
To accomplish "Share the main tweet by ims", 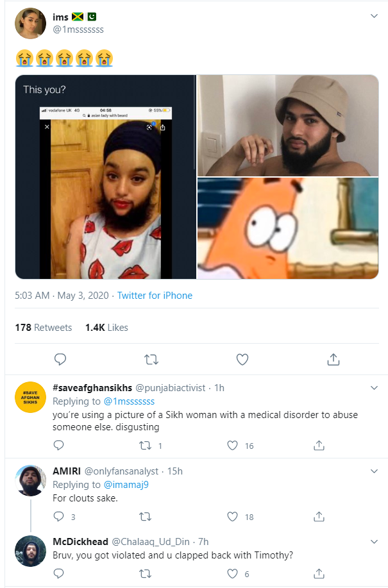I will [x=333, y=359].
